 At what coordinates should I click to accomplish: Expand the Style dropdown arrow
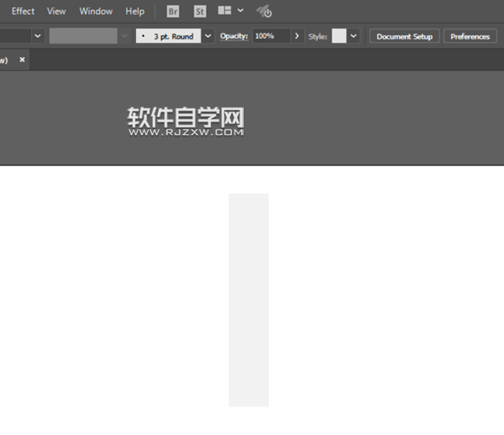tap(354, 36)
